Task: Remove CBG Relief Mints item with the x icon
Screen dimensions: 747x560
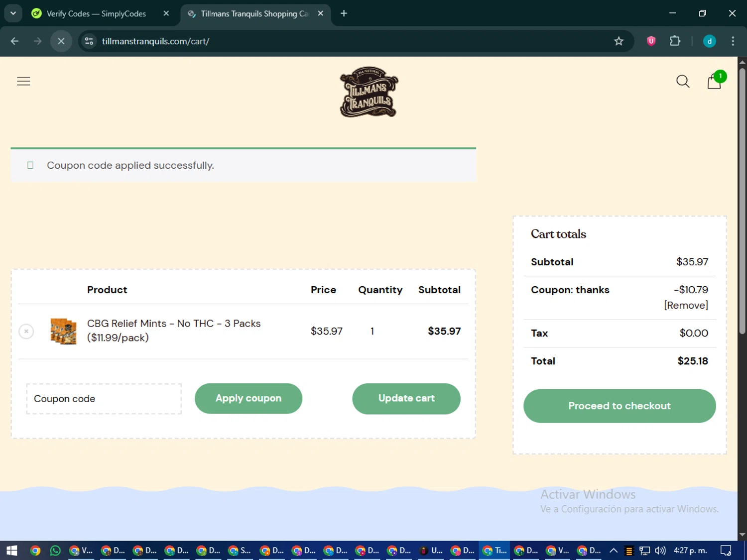Action: click(26, 331)
